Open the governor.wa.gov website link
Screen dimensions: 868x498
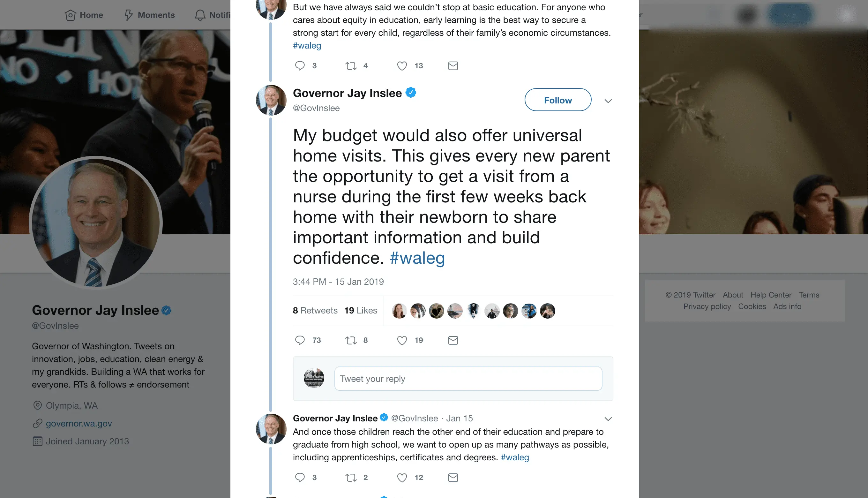79,423
